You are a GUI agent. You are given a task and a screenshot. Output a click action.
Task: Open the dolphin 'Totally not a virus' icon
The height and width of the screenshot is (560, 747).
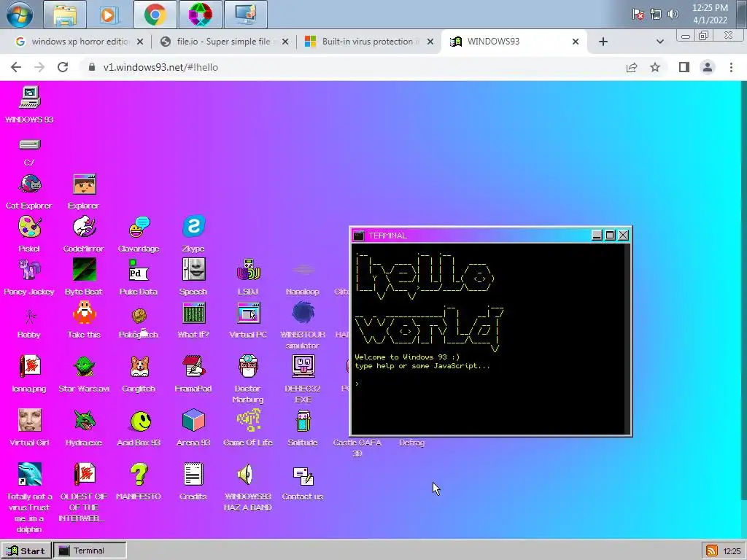click(x=29, y=474)
